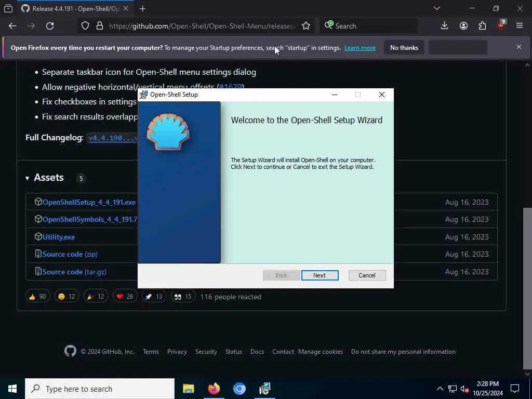
Task: Click the heart reaction with 26
Action: [125, 297]
